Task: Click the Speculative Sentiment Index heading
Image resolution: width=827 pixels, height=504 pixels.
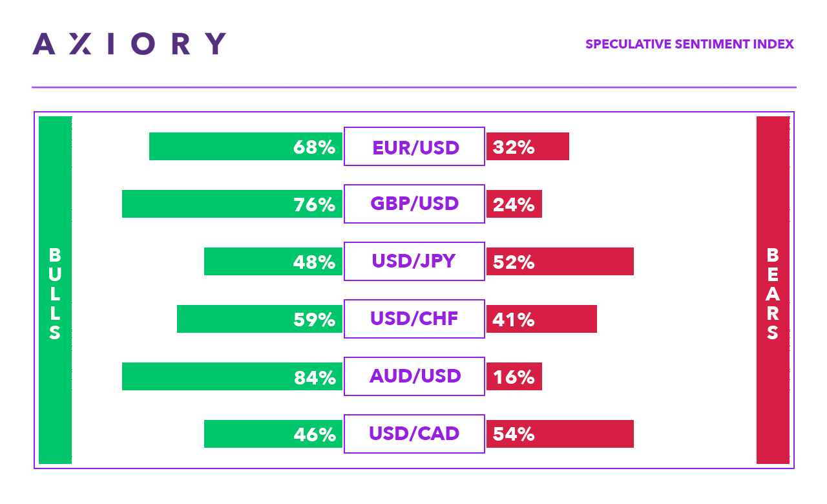Action: pyautogui.click(x=689, y=45)
